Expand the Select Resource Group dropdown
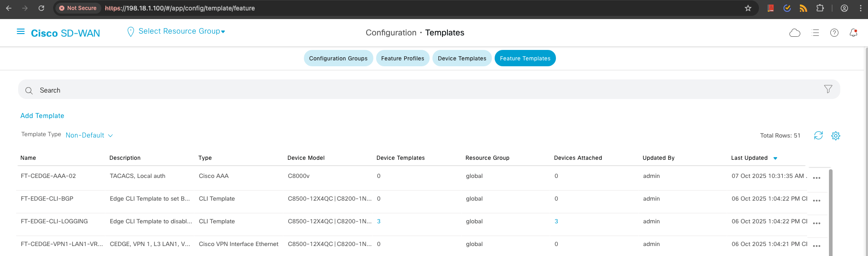The height and width of the screenshot is (256, 868). [182, 31]
